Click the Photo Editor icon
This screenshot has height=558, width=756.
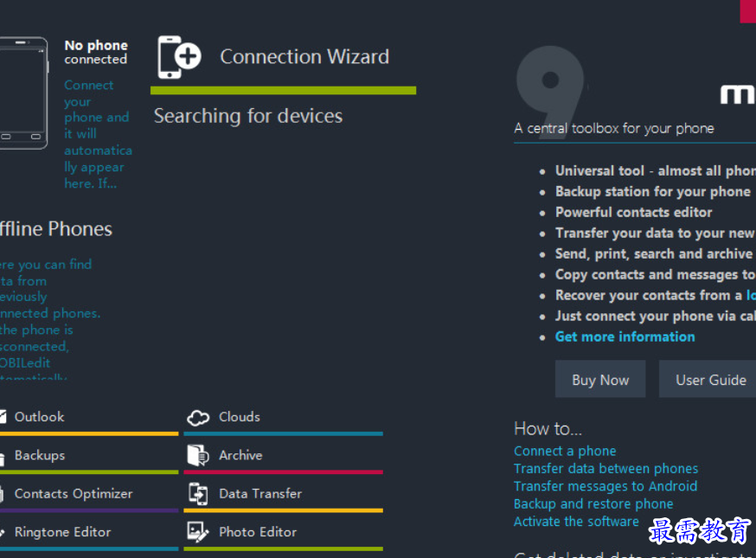click(x=198, y=532)
